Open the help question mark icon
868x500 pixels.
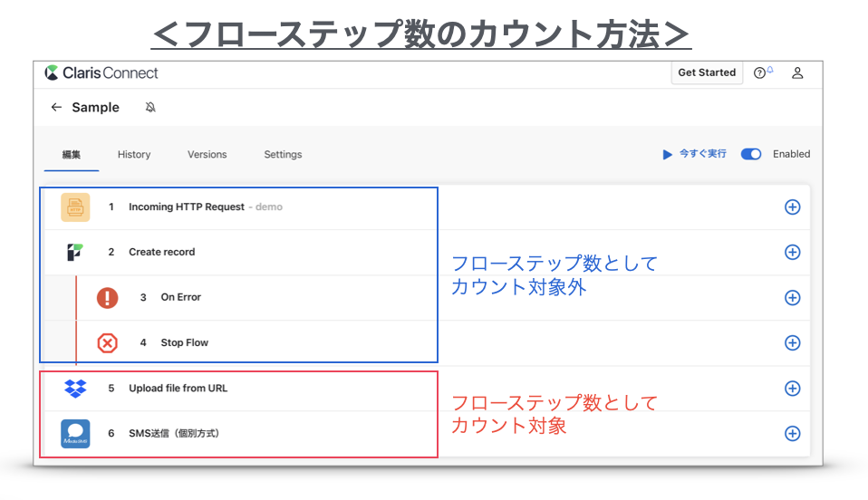759,73
